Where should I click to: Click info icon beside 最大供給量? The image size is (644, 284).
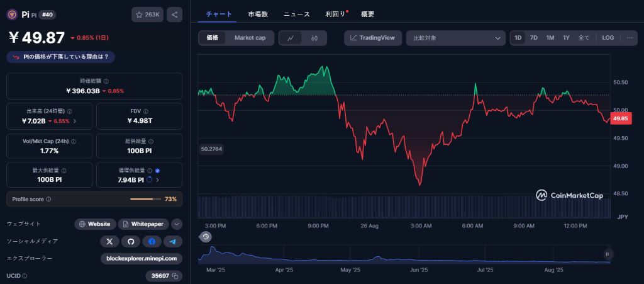[x=64, y=171]
